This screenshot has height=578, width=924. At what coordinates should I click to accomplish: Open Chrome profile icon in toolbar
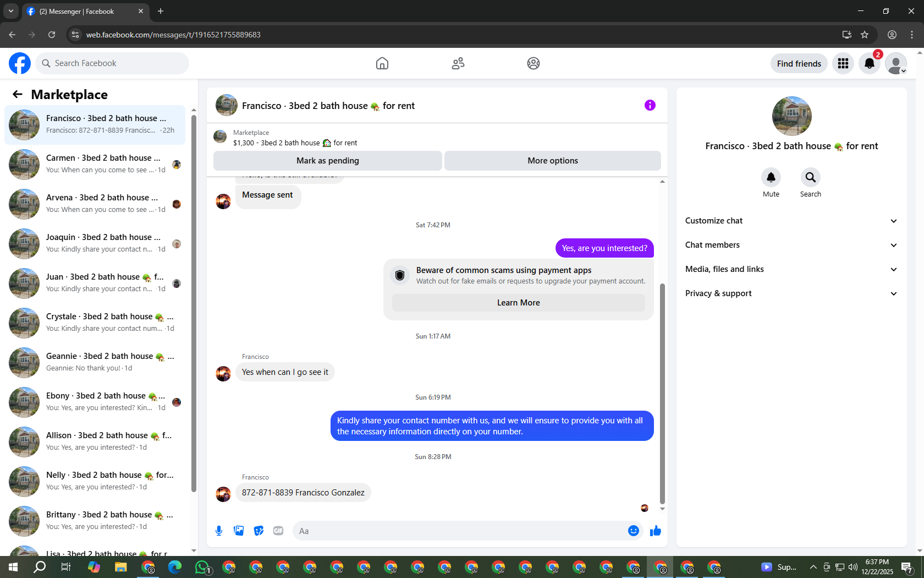[x=892, y=35]
